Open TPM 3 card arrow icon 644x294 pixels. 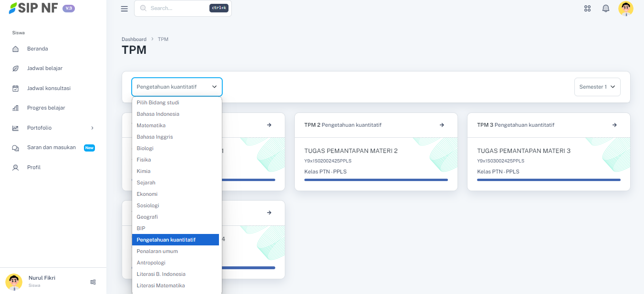[x=614, y=125]
